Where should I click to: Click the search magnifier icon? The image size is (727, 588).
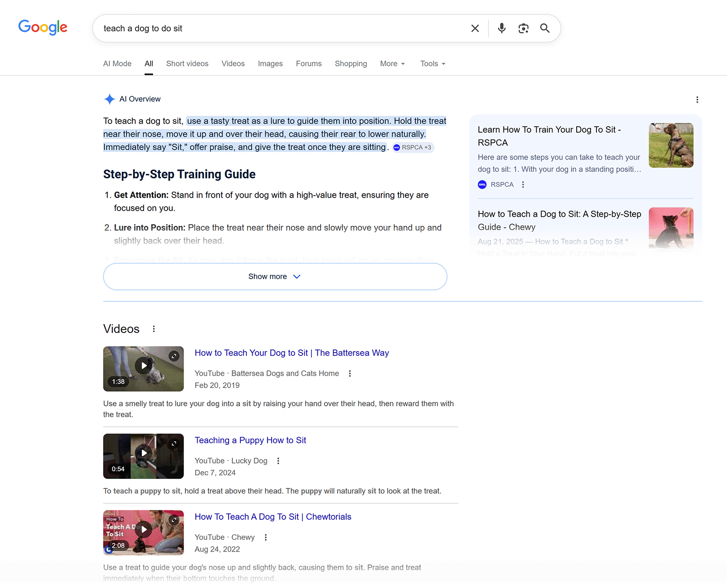click(544, 28)
